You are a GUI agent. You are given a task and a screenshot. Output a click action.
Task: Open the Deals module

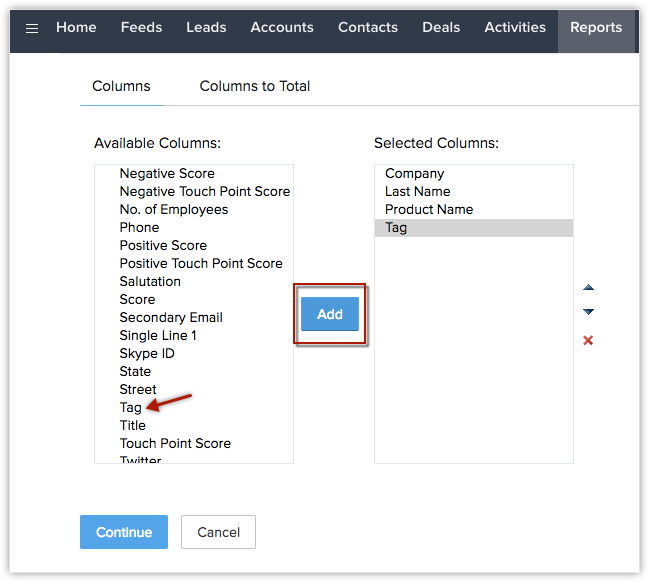tap(441, 27)
